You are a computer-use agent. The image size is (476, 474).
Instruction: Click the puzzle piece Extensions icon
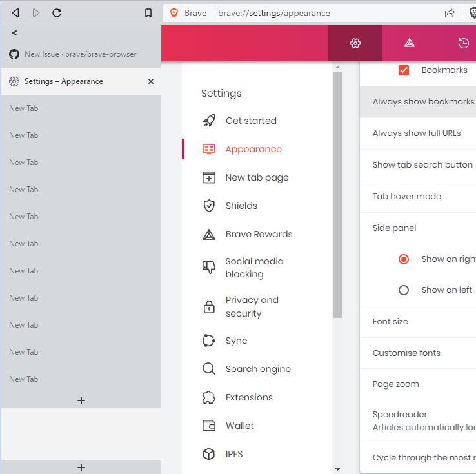[x=209, y=397]
